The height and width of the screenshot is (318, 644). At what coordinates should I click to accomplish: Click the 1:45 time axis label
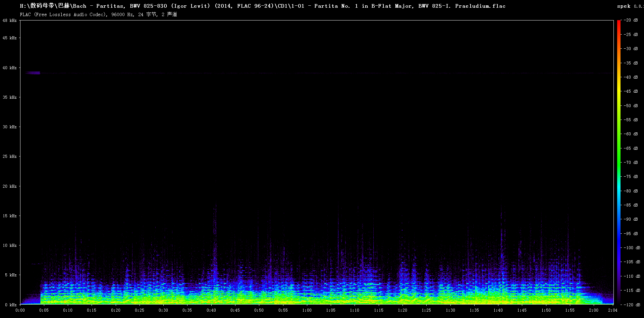[x=522, y=310]
